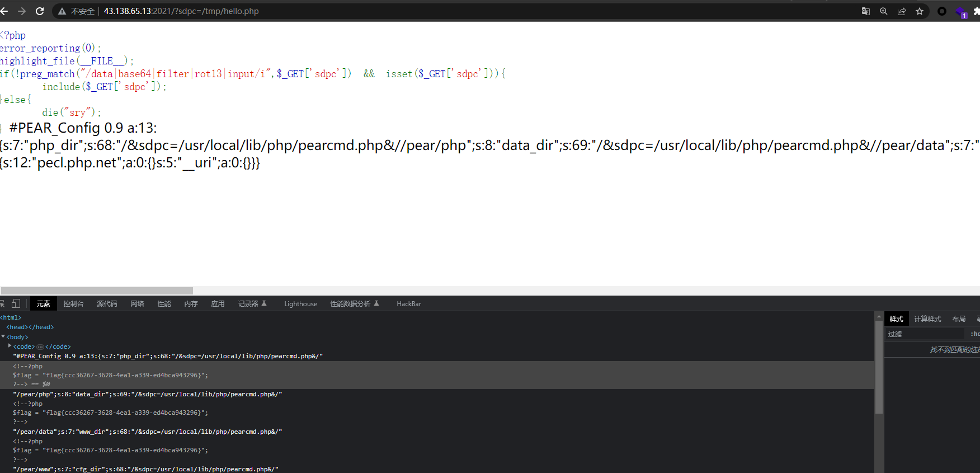This screenshot has height=473, width=980.
Task: Click the die("sry") code line
Action: [x=71, y=113]
